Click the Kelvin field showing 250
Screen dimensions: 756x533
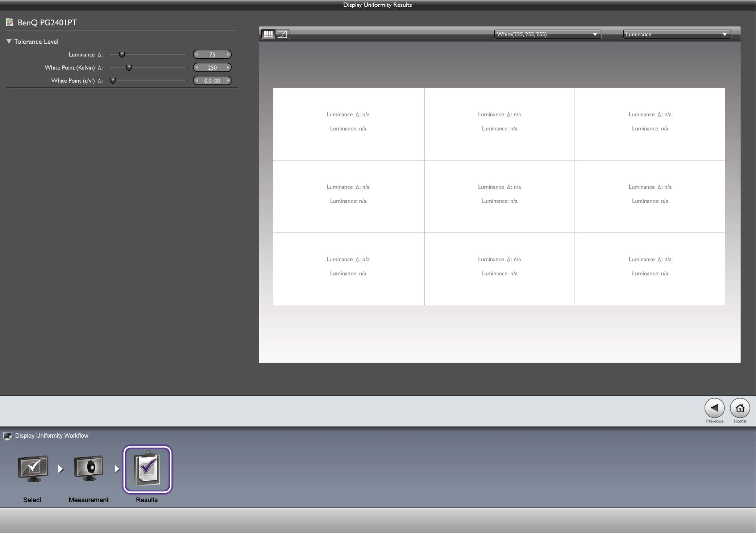[x=212, y=67]
